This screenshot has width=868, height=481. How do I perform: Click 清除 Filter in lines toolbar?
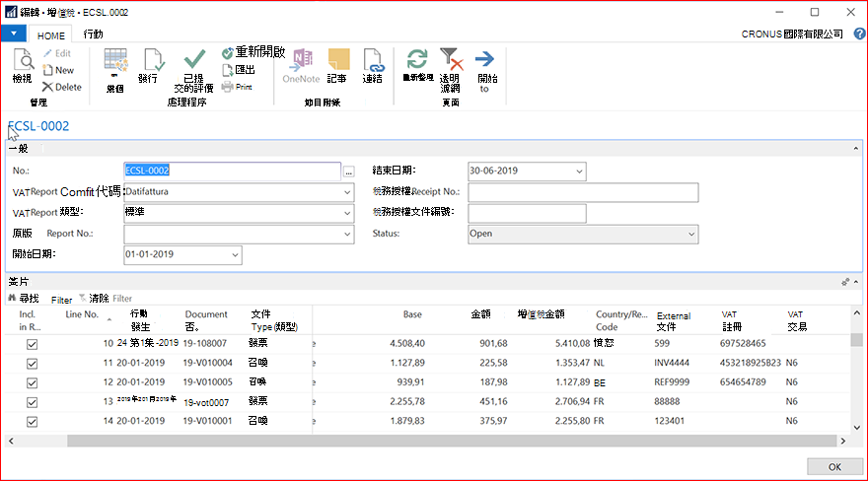[106, 299]
